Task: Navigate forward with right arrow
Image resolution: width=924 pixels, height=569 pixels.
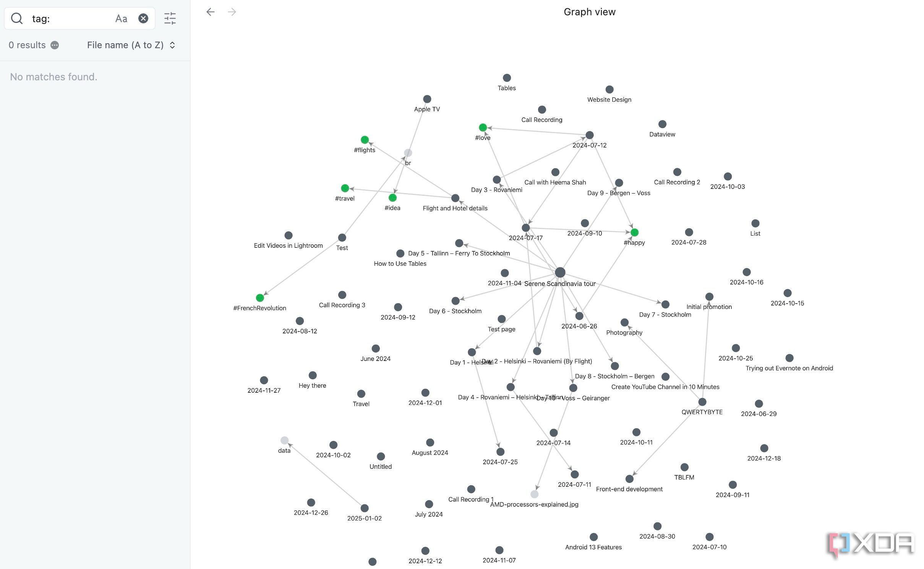Action: [x=232, y=12]
